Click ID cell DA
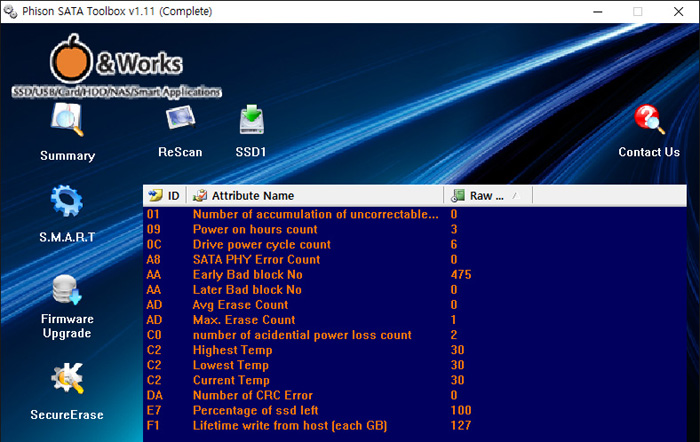700x442 pixels. [155, 395]
